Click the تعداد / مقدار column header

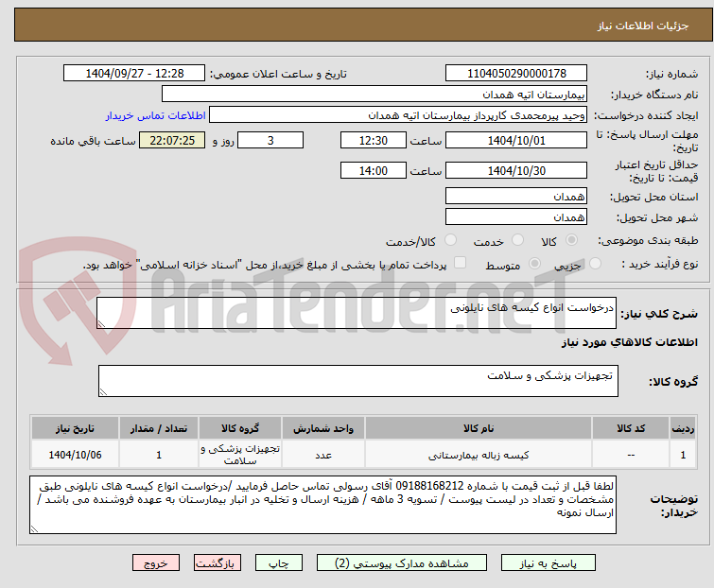(159, 428)
